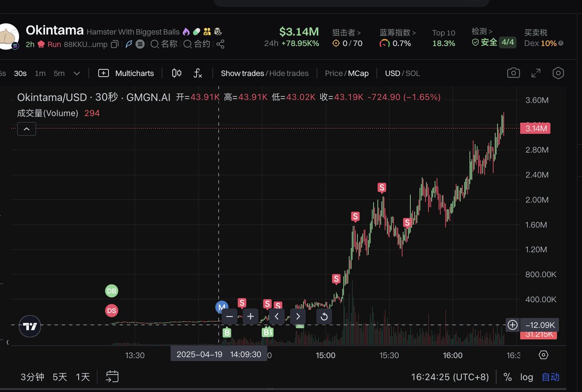
Task: Open 蓝筹指数 blue chip index details
Action: click(398, 33)
